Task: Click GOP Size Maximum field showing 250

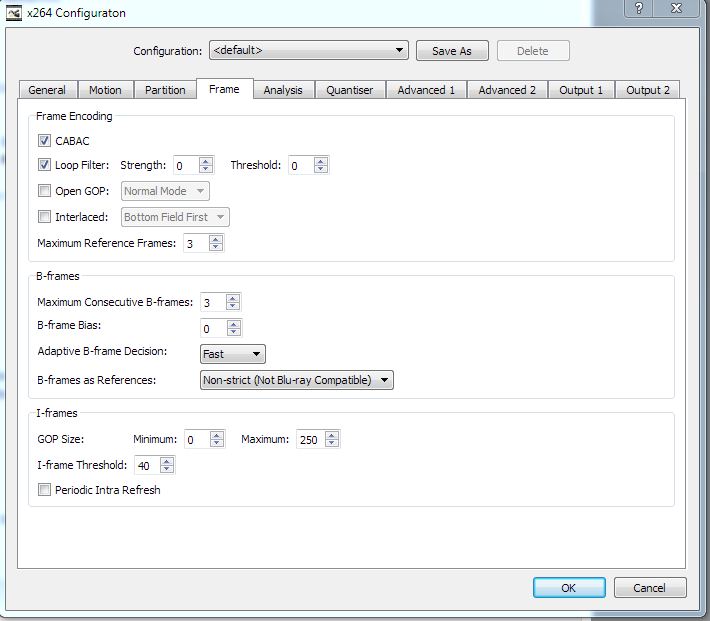Action: click(311, 439)
